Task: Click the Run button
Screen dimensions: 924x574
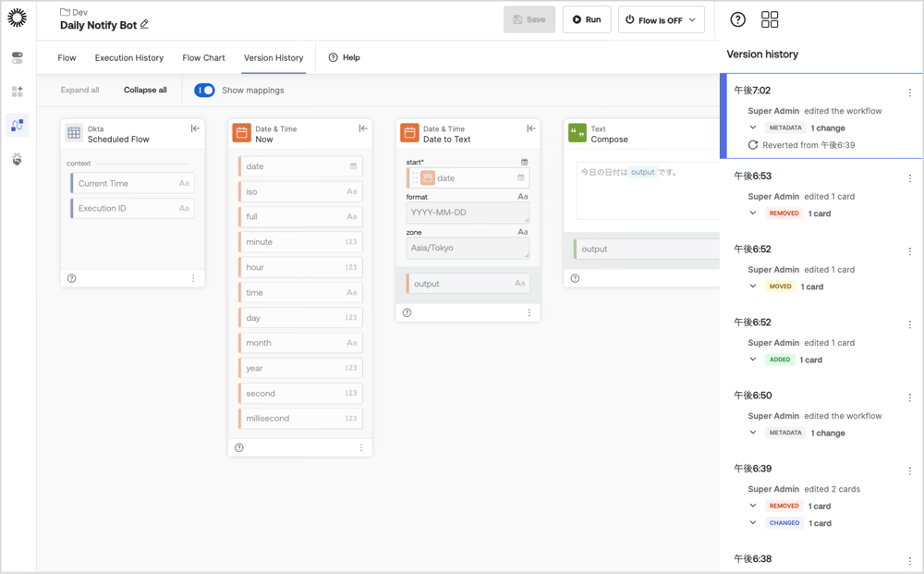Action: click(x=587, y=19)
